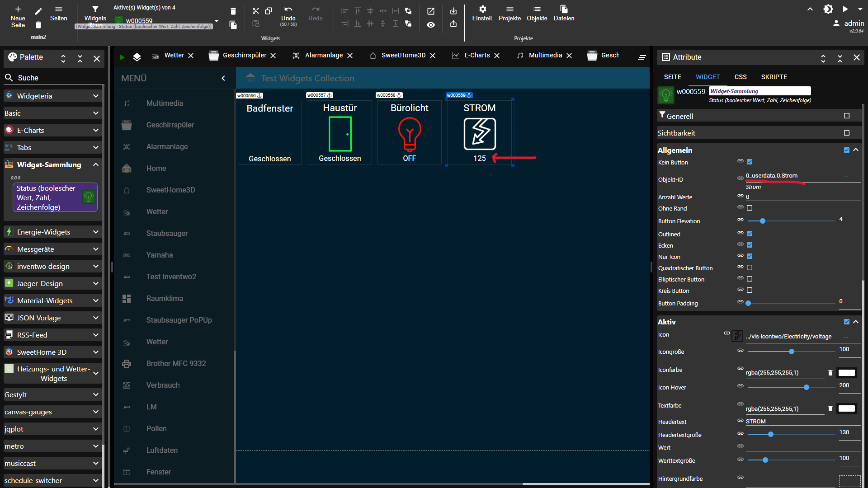Screen dimensions: 868x488
Task: Collapse the Allgemein attribute section
Action: [x=856, y=150]
